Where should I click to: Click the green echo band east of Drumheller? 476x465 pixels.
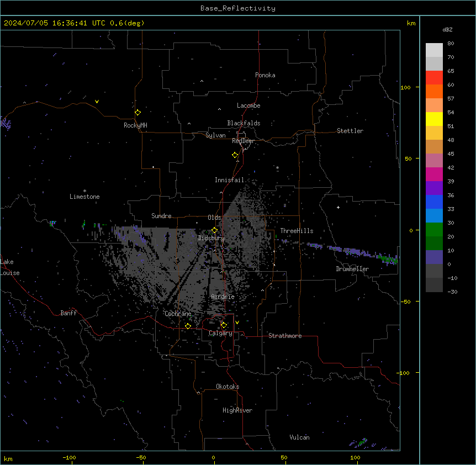389,259
